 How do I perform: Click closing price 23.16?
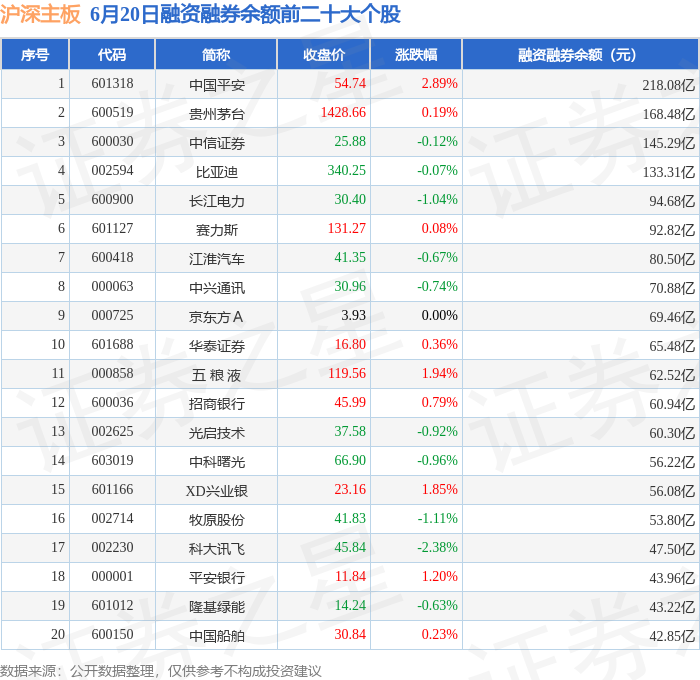click(350, 490)
